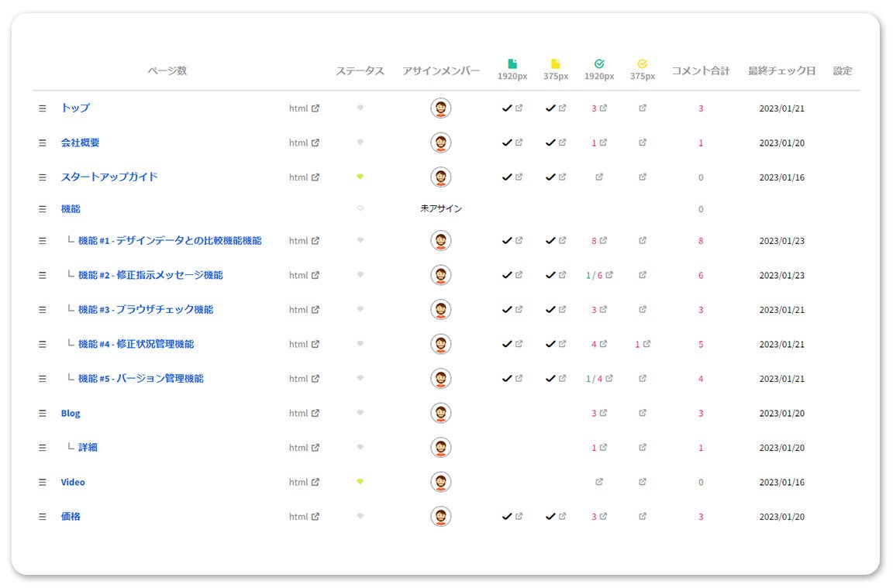Toggle the status heart for 機能 row
The width and height of the screenshot is (893, 588).
pyautogui.click(x=360, y=208)
